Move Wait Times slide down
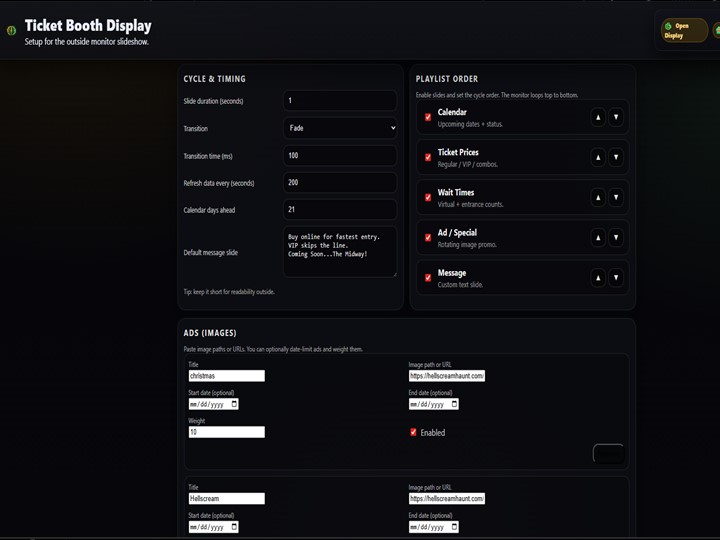The image size is (720, 540). [x=616, y=197]
